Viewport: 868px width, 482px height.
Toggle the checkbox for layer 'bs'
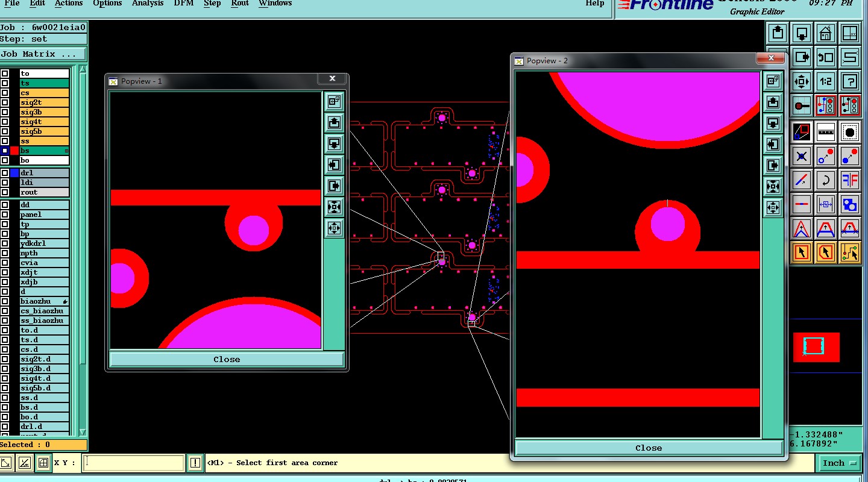pyautogui.click(x=5, y=151)
